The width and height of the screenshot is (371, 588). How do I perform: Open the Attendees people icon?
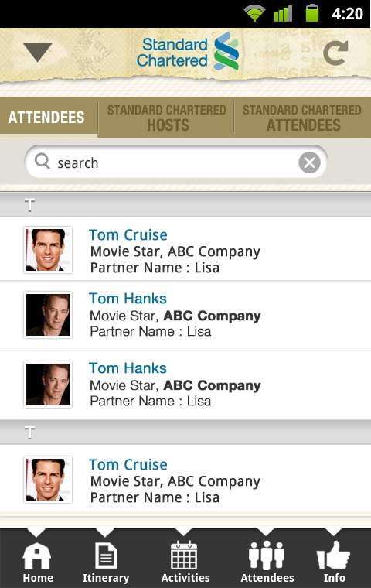(267, 556)
